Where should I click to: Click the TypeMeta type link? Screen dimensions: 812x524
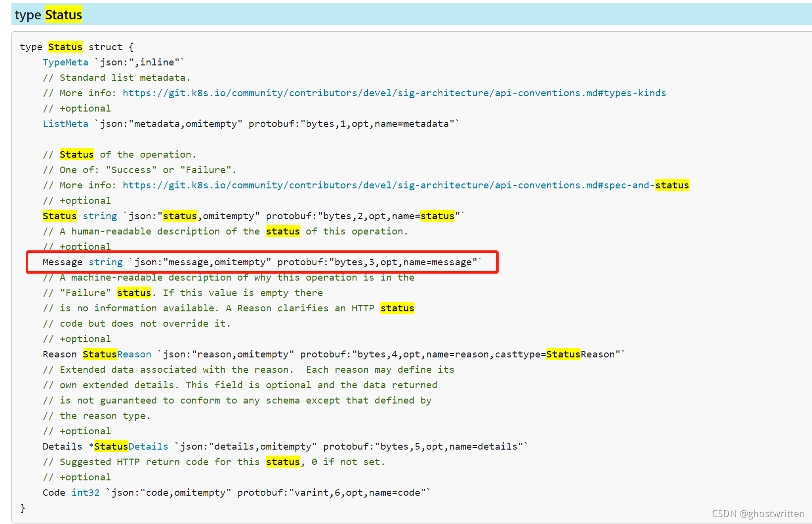(x=65, y=62)
